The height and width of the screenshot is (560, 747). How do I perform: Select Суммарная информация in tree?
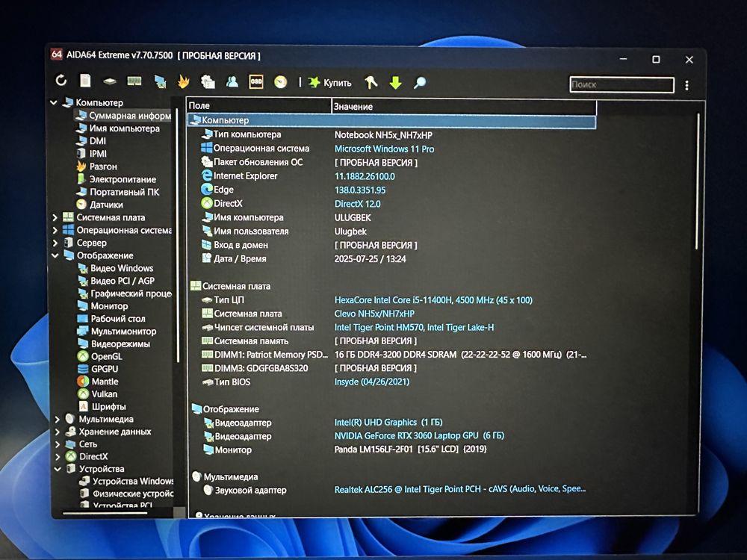point(123,115)
